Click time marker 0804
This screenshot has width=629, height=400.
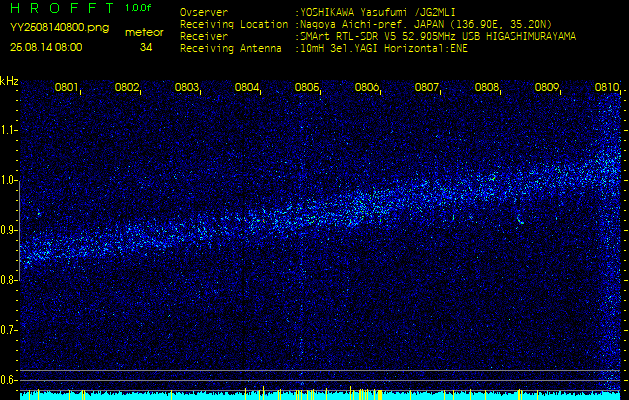click(x=247, y=87)
